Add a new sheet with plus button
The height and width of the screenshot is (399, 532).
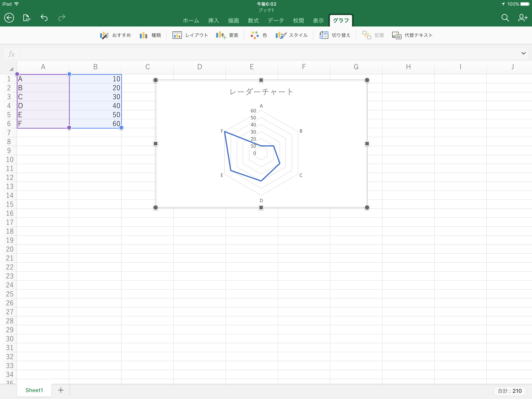point(61,390)
